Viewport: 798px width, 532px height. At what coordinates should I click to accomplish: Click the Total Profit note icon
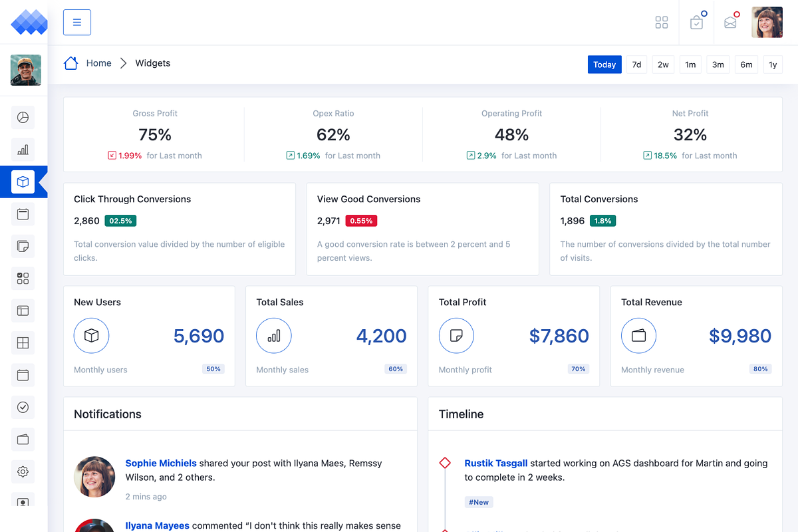tap(456, 336)
